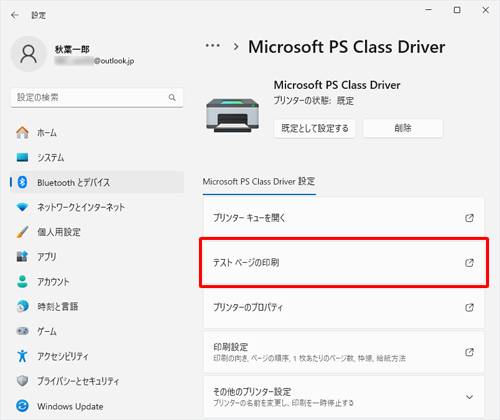Click the その他のプリンター設定 row title

point(252,392)
